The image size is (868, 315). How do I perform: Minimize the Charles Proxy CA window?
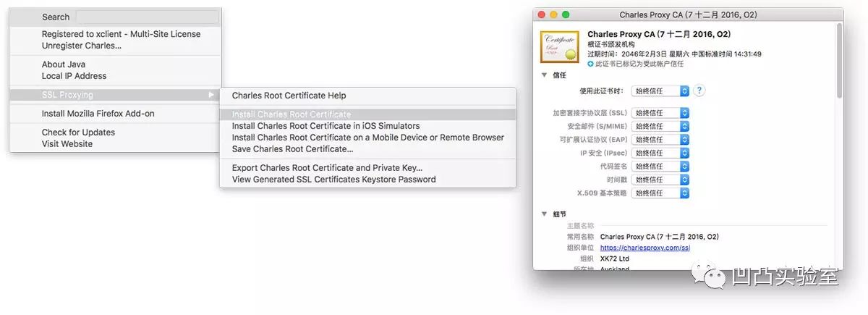pos(554,14)
